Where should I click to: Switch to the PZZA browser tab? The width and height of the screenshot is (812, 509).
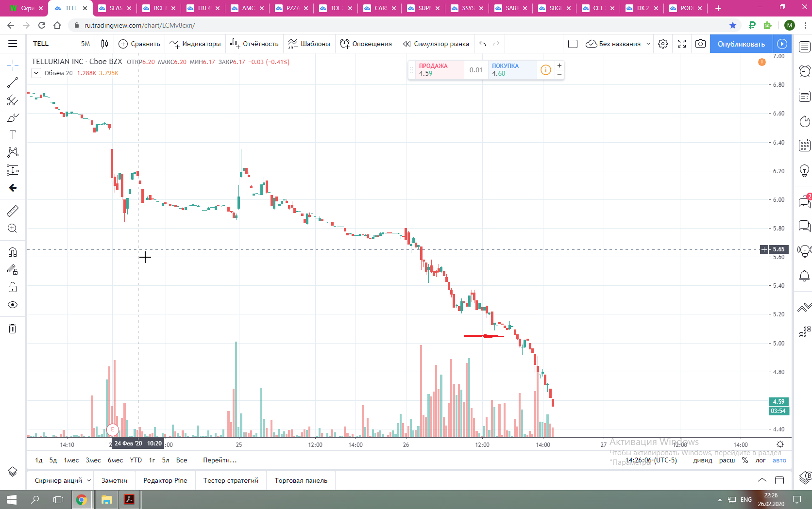(x=291, y=8)
